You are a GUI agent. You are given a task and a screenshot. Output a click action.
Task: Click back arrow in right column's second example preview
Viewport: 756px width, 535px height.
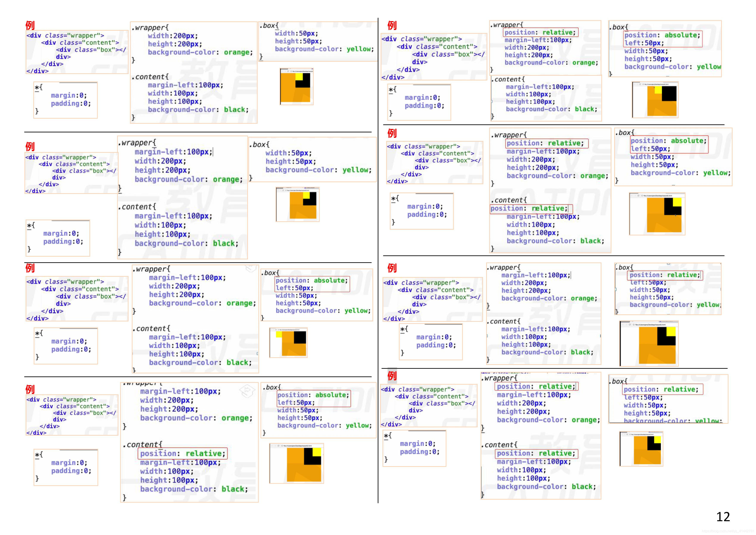pos(632,196)
